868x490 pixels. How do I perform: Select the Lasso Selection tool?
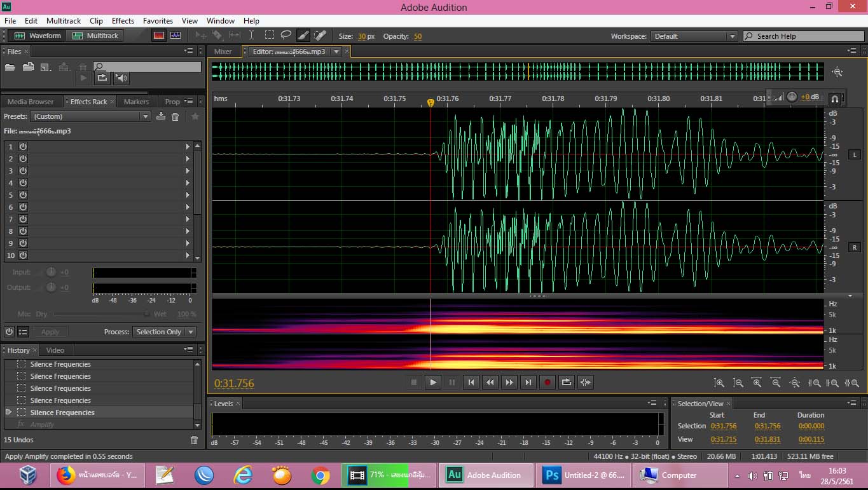point(286,36)
